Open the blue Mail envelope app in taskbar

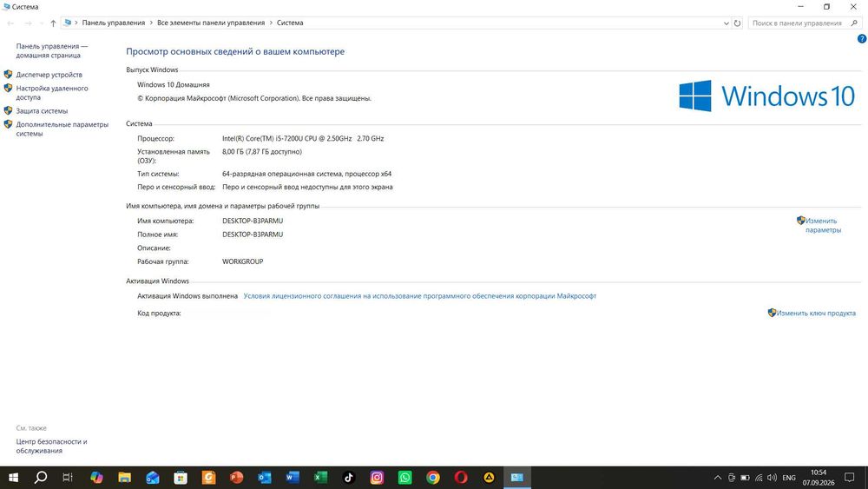[x=153, y=478]
